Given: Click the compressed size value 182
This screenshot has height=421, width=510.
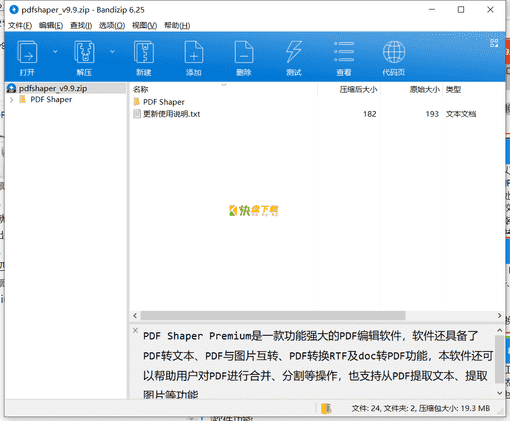Looking at the screenshot, I should coord(370,114).
